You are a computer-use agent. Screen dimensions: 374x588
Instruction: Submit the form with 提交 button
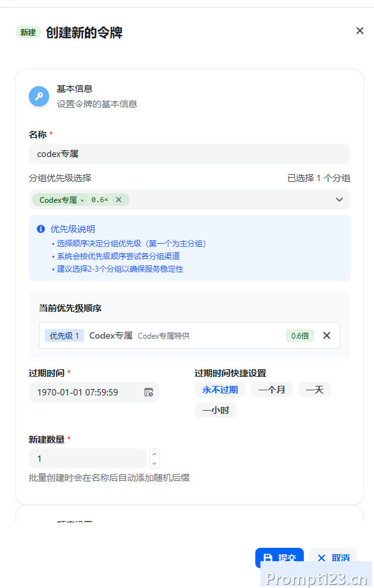(x=279, y=557)
